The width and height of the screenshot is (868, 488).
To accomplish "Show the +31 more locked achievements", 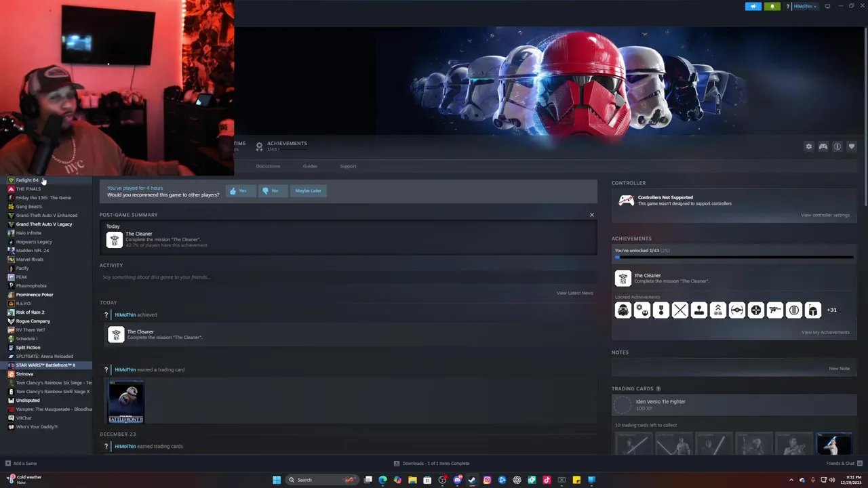I will (831, 310).
